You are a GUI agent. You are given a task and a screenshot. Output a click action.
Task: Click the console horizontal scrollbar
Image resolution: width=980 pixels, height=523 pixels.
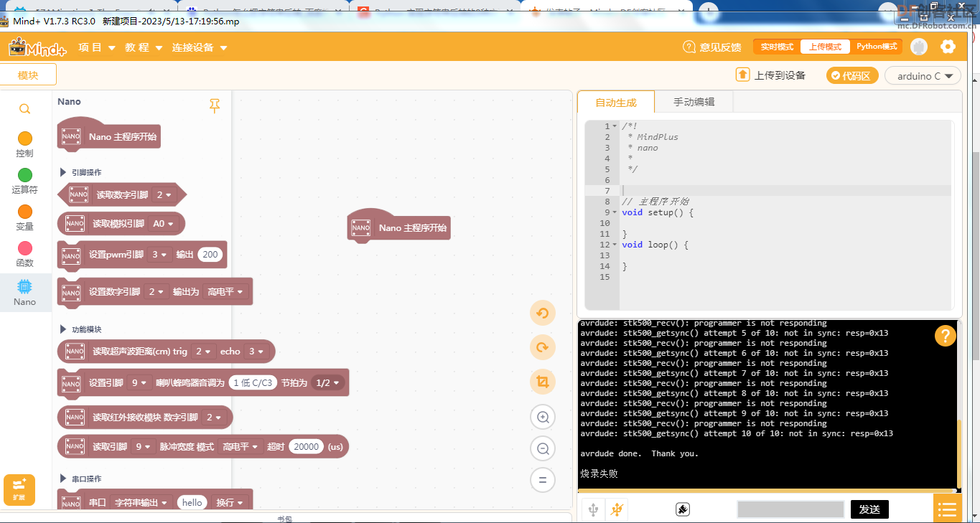[x=767, y=491]
